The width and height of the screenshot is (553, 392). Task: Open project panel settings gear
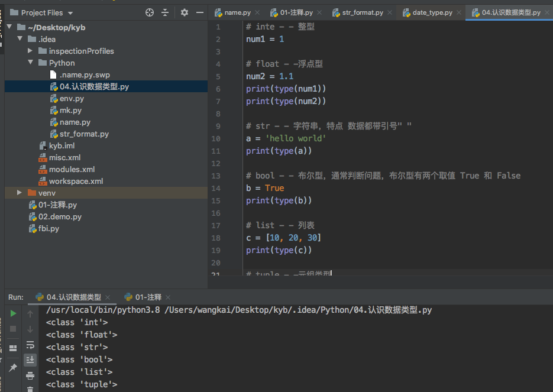184,12
